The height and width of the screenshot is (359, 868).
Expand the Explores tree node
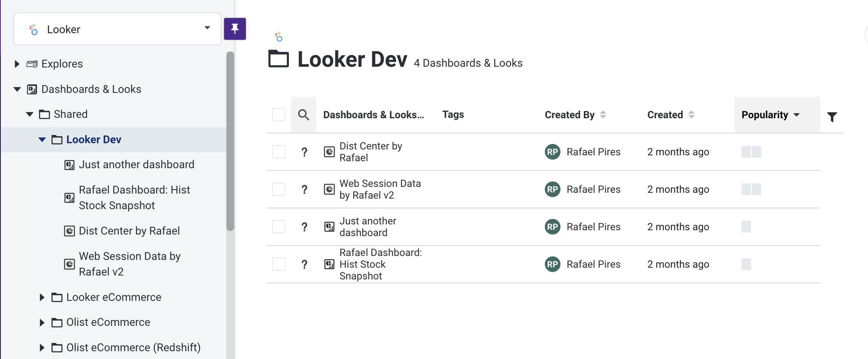click(x=17, y=64)
